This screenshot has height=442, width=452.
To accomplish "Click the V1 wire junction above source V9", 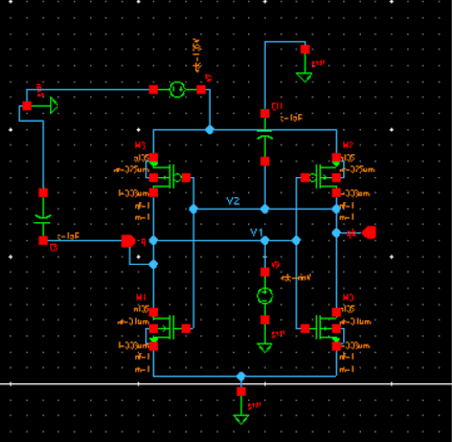I will pyautogui.click(x=265, y=240).
